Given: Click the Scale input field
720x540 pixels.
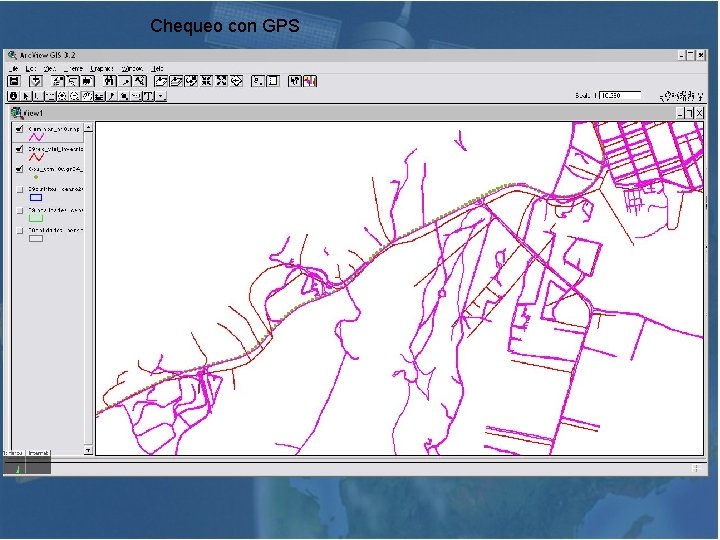Looking at the screenshot, I should [620, 95].
